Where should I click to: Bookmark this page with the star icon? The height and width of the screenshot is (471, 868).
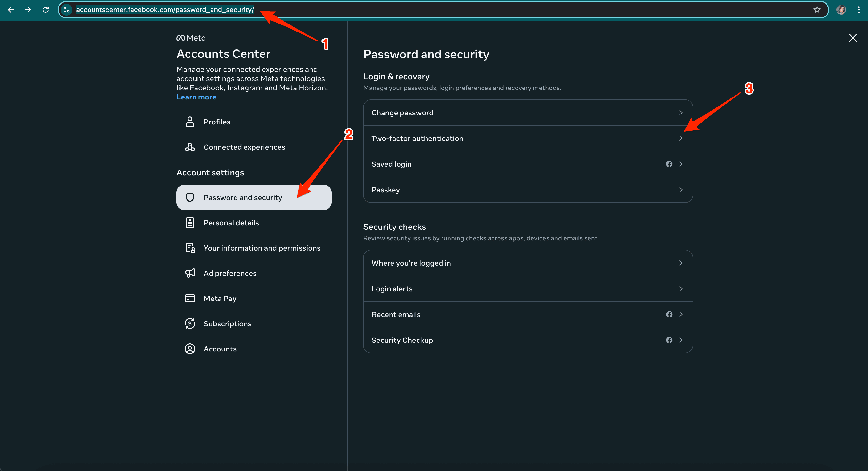pyautogui.click(x=817, y=10)
